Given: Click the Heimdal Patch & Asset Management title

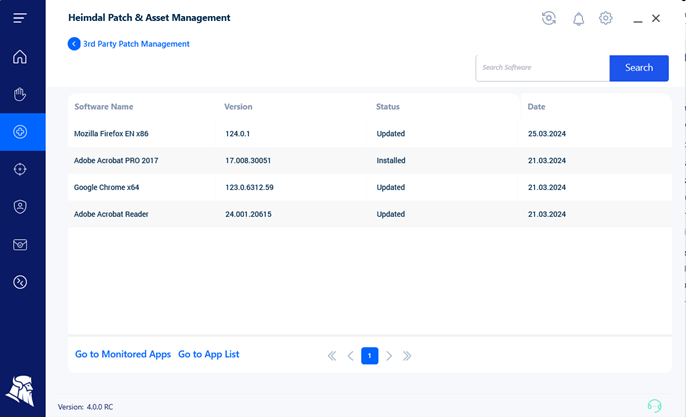Looking at the screenshot, I should pos(149,18).
